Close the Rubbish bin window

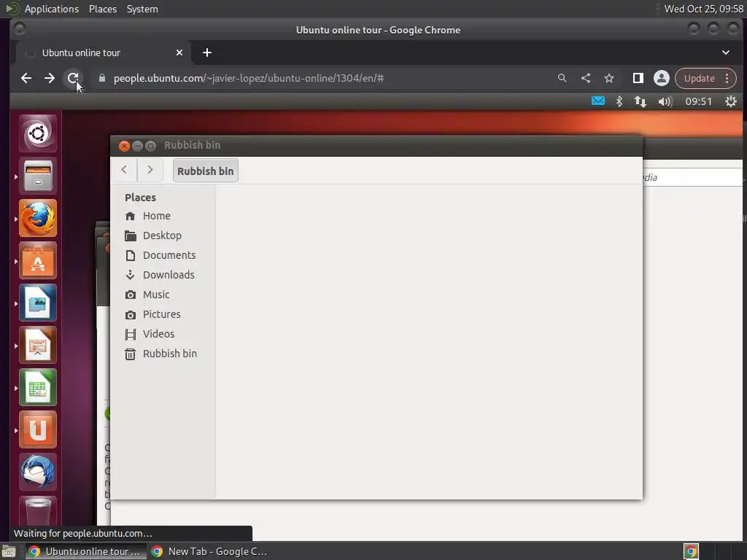pos(124,146)
